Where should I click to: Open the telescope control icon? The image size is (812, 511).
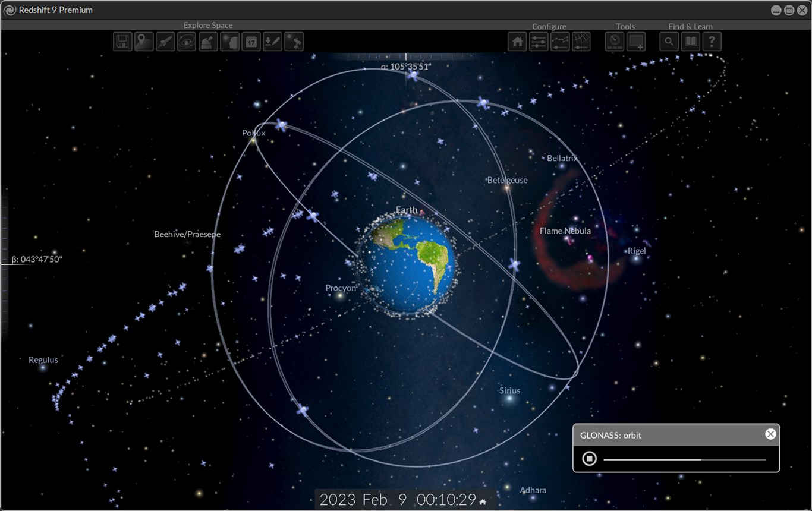tap(294, 42)
